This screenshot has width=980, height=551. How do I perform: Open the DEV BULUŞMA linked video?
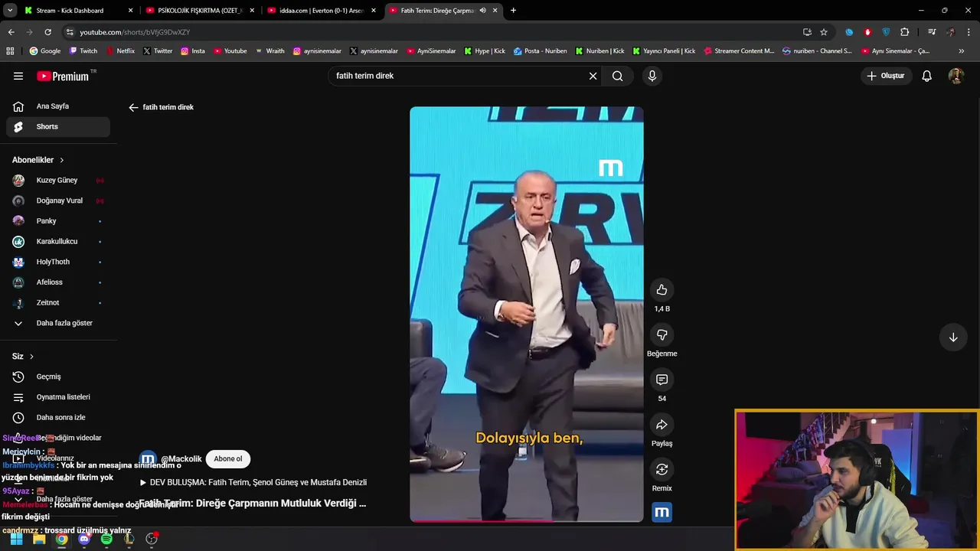(253, 483)
